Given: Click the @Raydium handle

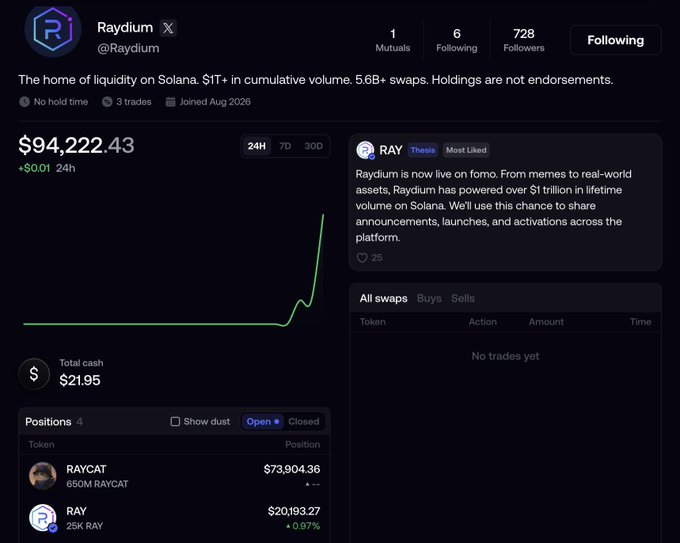Looking at the screenshot, I should [128, 48].
